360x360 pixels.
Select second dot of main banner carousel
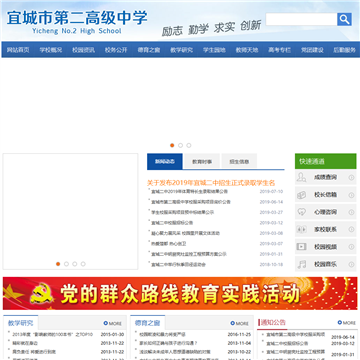click(180, 145)
